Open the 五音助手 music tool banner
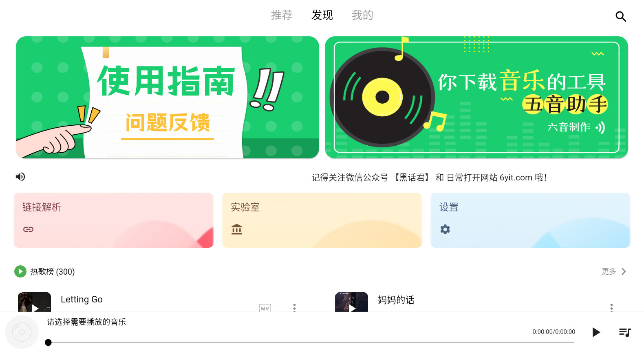The image size is (644, 351). pos(476,97)
